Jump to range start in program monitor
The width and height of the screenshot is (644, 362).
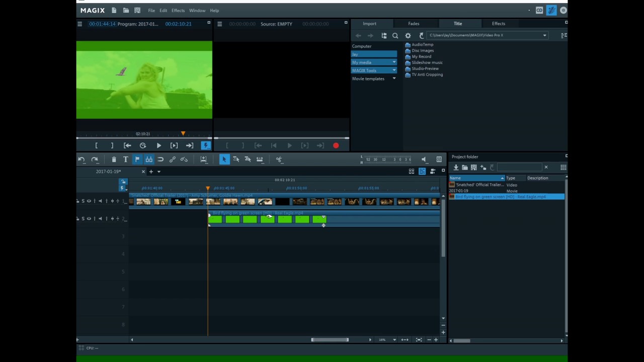tap(127, 146)
